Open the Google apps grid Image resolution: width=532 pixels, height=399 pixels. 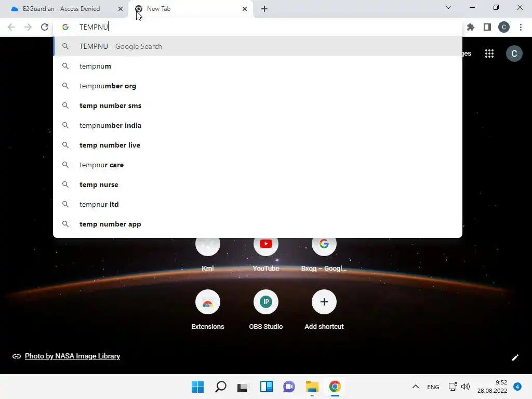tap(489, 54)
